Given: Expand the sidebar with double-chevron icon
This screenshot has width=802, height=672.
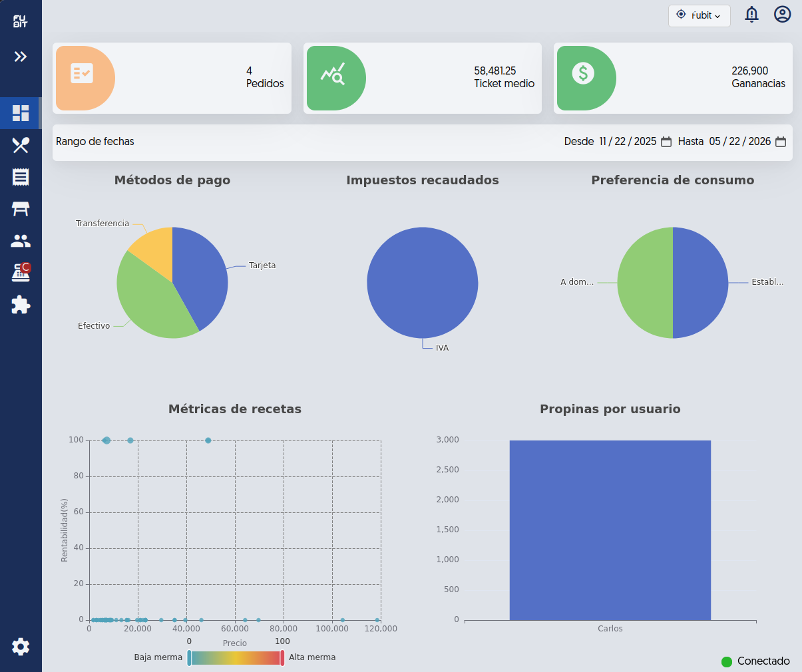Looking at the screenshot, I should (21, 57).
